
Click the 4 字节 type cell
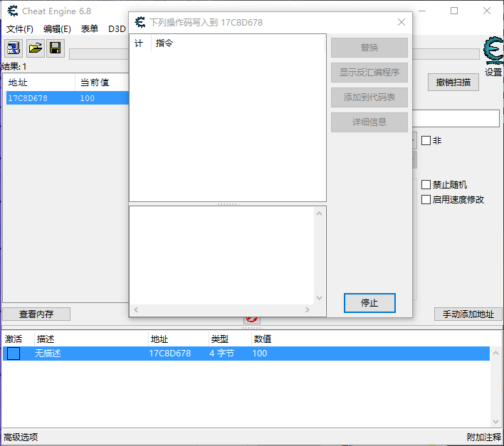click(x=222, y=354)
